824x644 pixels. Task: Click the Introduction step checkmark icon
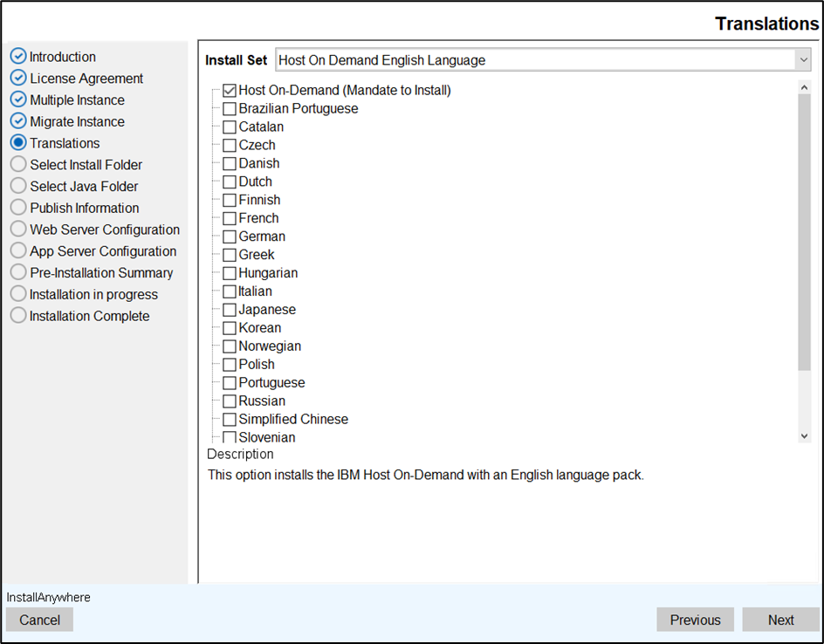[18, 57]
